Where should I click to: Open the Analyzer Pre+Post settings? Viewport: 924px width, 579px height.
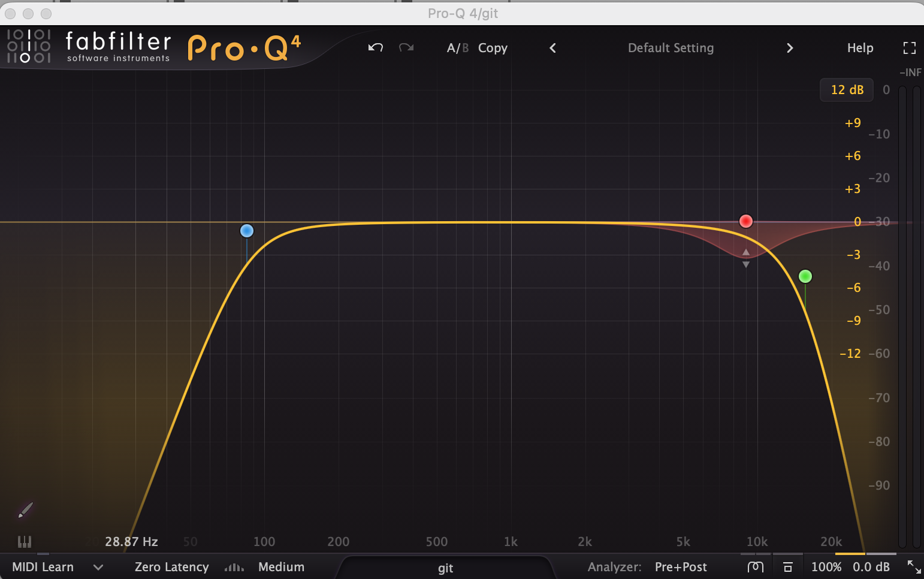pos(680,567)
